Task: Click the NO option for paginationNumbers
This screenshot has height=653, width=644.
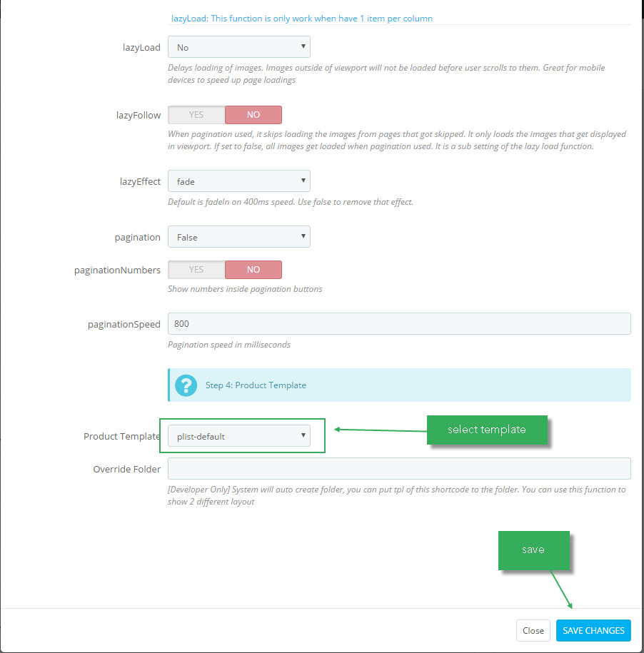Action: (x=253, y=270)
